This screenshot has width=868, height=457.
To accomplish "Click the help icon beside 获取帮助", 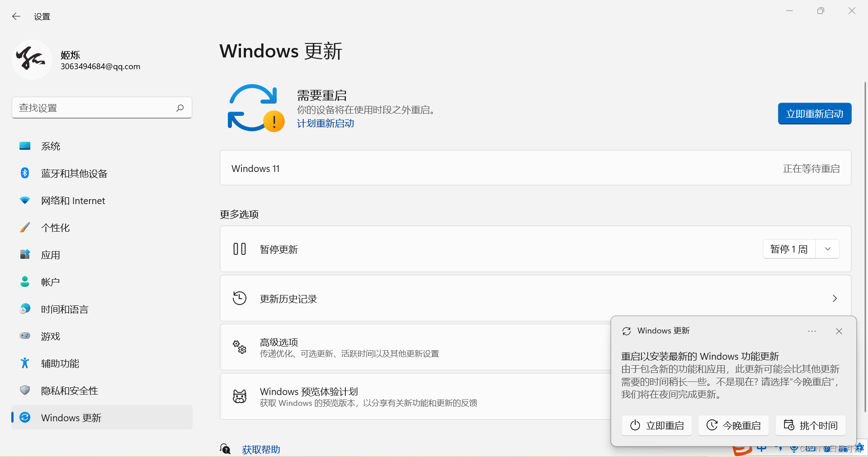I will tap(225, 449).
